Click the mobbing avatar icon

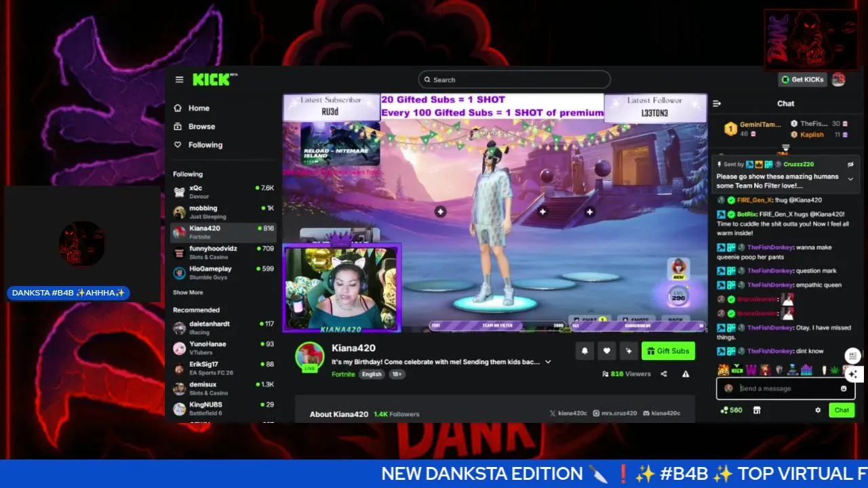(179, 212)
